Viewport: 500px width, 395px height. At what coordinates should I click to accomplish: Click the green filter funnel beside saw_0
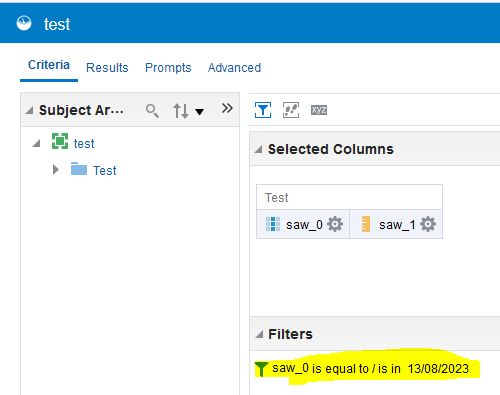click(x=261, y=369)
